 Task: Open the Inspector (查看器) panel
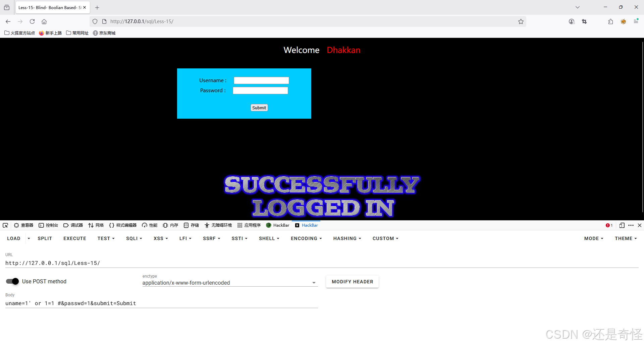(x=23, y=225)
